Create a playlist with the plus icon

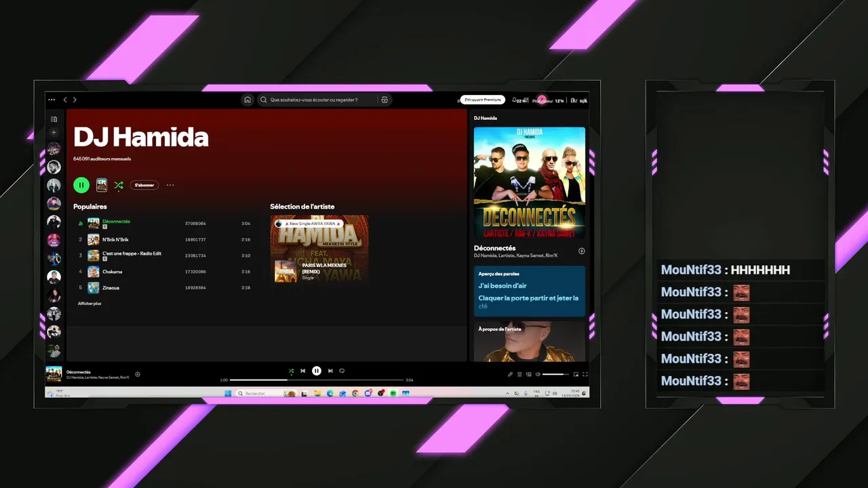[54, 133]
